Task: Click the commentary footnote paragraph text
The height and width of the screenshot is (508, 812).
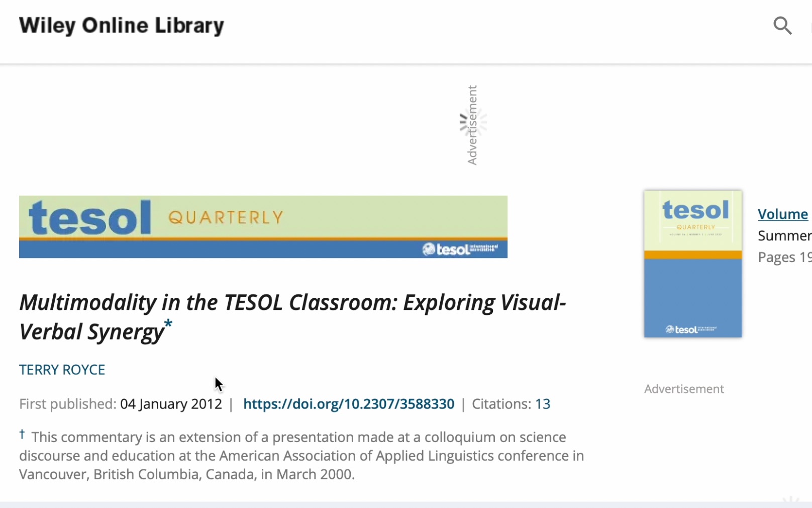Action: (301, 456)
